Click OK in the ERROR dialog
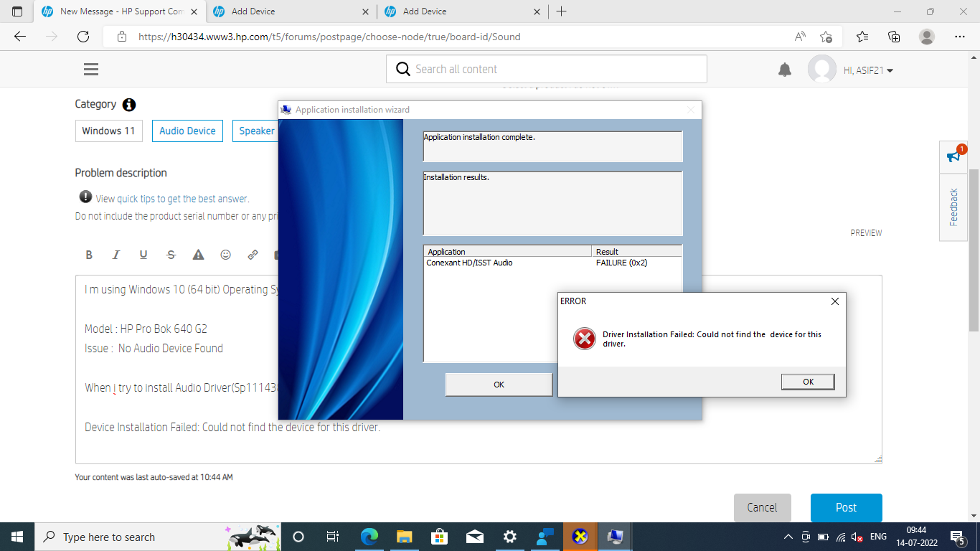 tap(808, 382)
